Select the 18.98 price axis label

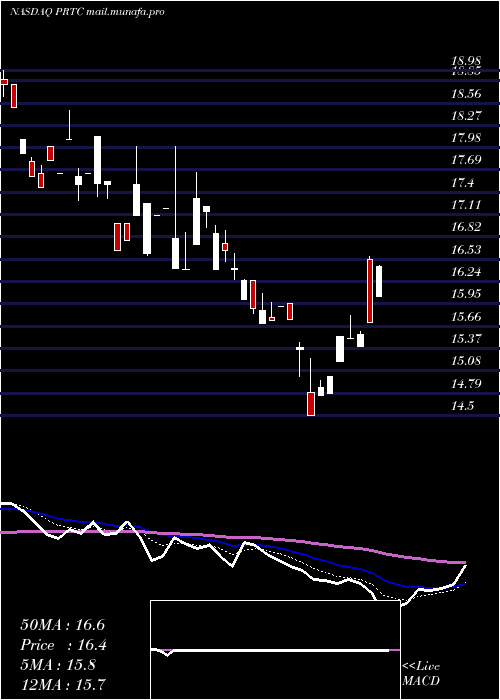[467, 61]
